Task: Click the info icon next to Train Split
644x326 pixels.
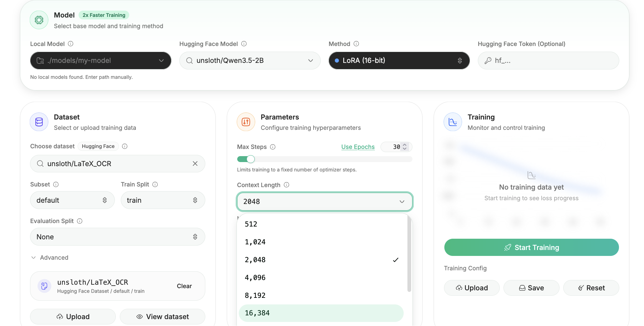Action: point(155,184)
